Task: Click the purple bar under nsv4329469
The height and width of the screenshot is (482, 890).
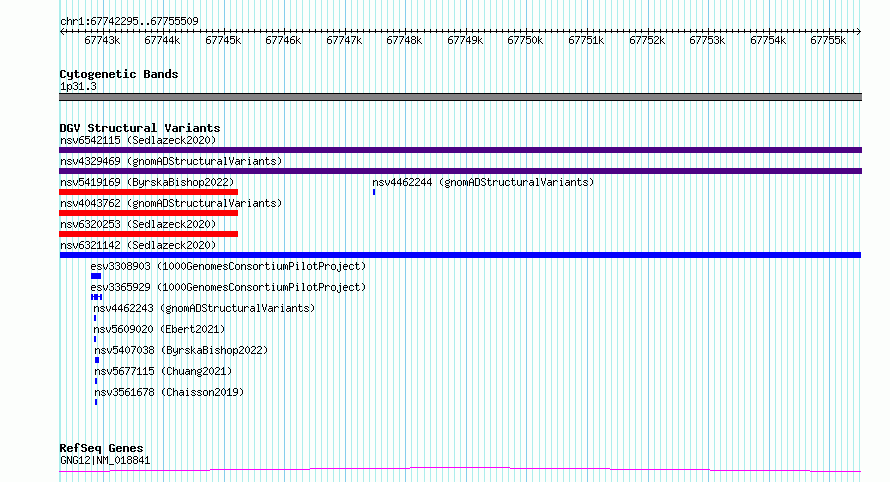Action: coord(460,171)
